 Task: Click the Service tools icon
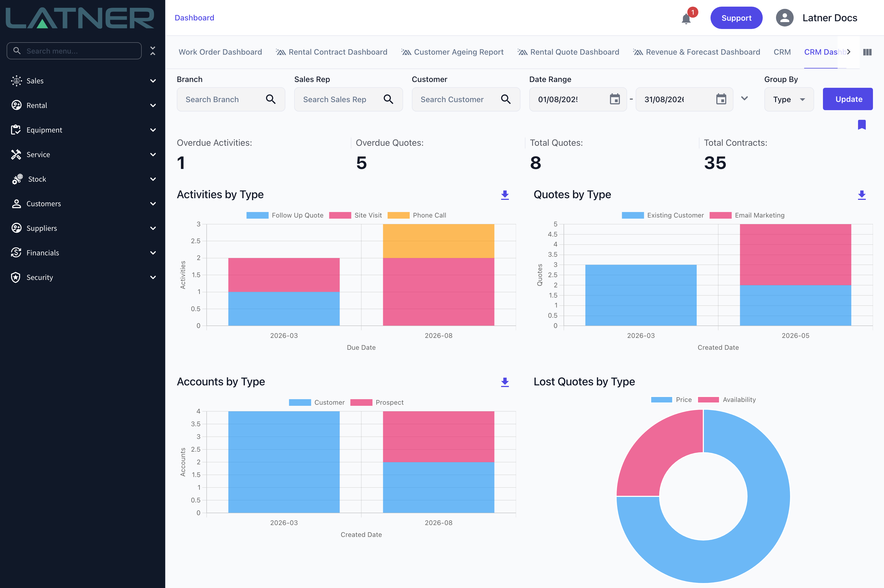click(x=16, y=155)
